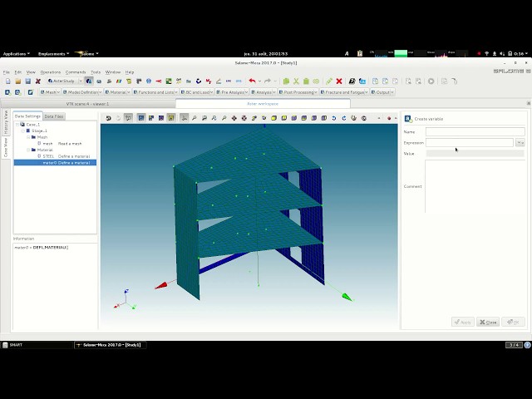The image size is (532, 399).
Task: Click the green pencil Edit icon
Action: coord(329,81)
